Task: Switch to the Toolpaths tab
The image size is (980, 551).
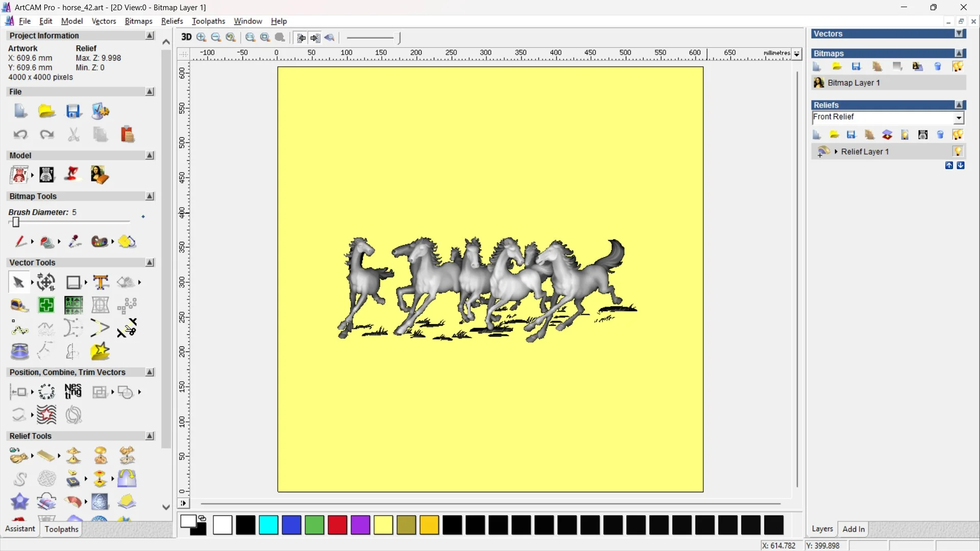Action: tap(61, 529)
